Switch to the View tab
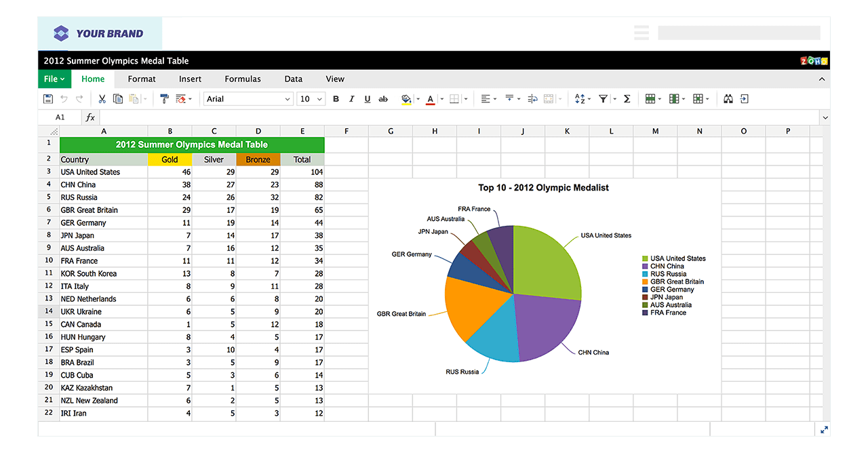 (335, 79)
